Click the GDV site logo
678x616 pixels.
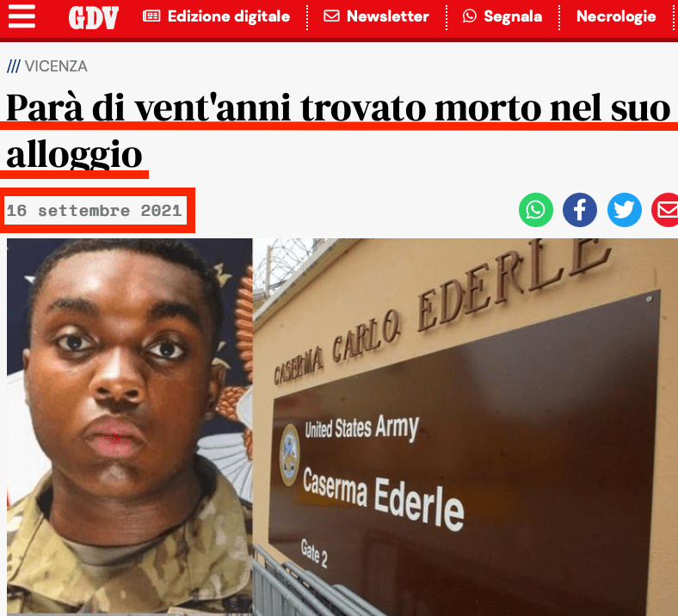click(94, 18)
